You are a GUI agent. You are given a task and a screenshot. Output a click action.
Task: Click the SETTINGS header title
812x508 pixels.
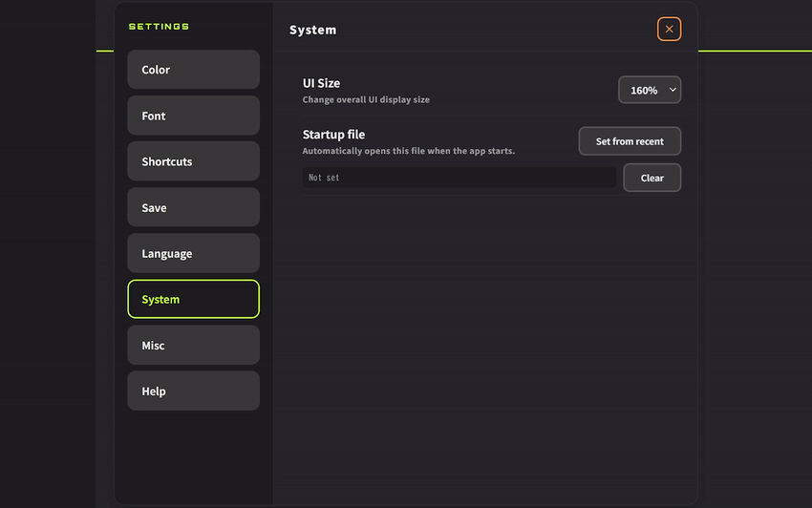(x=159, y=27)
